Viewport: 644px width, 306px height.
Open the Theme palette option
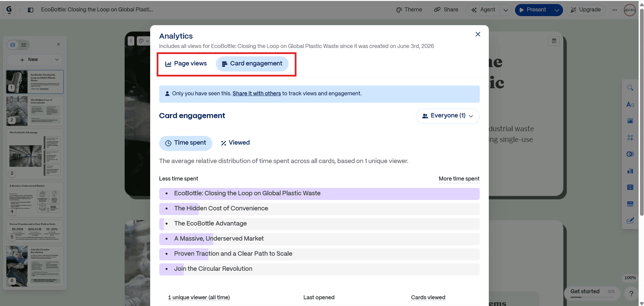point(409,10)
